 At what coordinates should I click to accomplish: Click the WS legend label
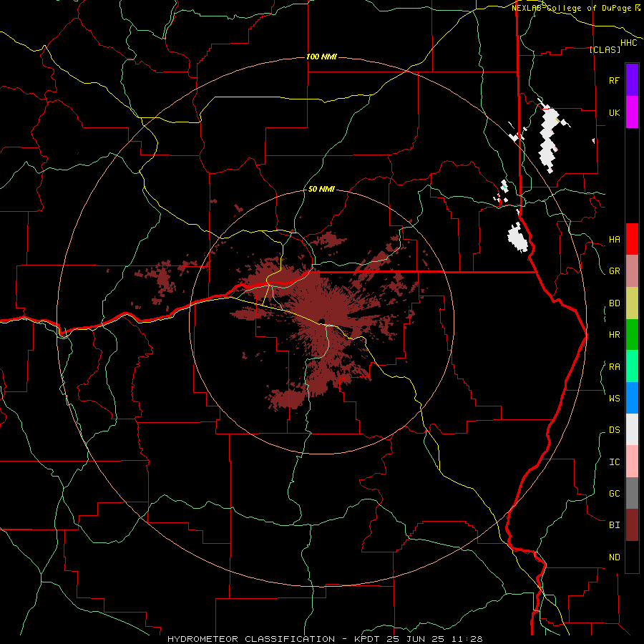(x=614, y=399)
